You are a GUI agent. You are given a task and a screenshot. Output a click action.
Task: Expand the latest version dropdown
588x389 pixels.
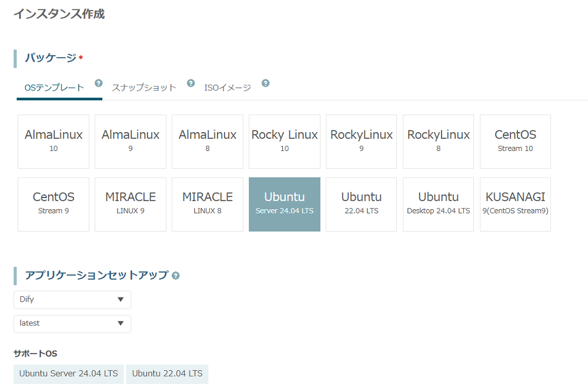coord(72,324)
